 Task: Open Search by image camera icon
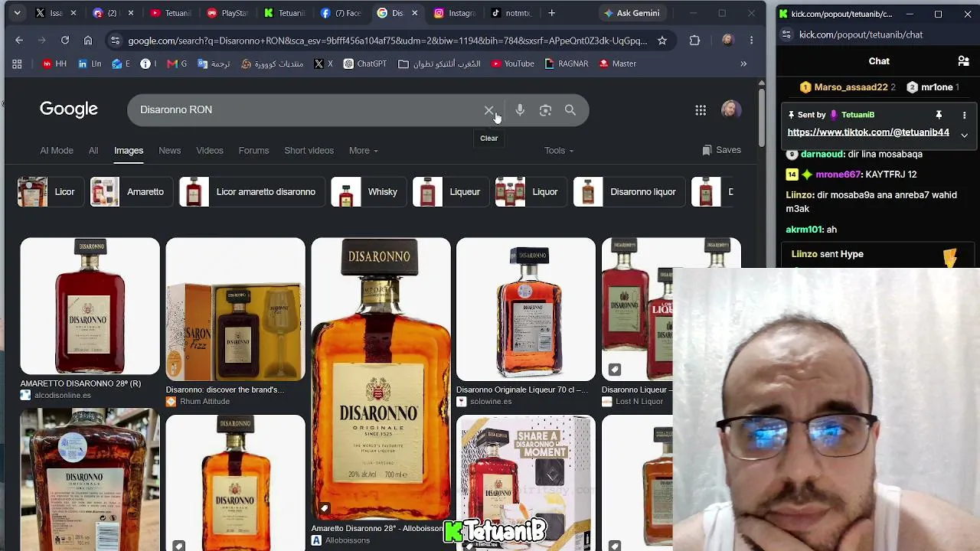pos(545,110)
